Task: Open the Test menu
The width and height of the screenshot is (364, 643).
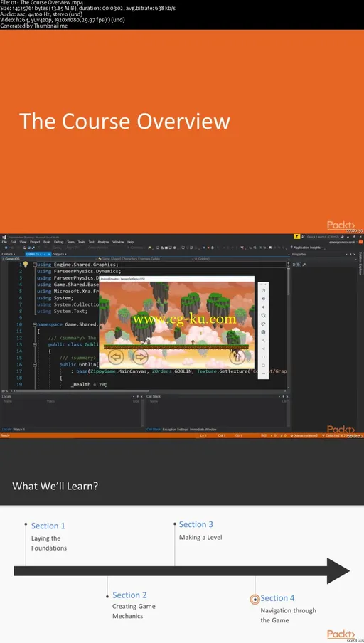Action: tap(92, 242)
